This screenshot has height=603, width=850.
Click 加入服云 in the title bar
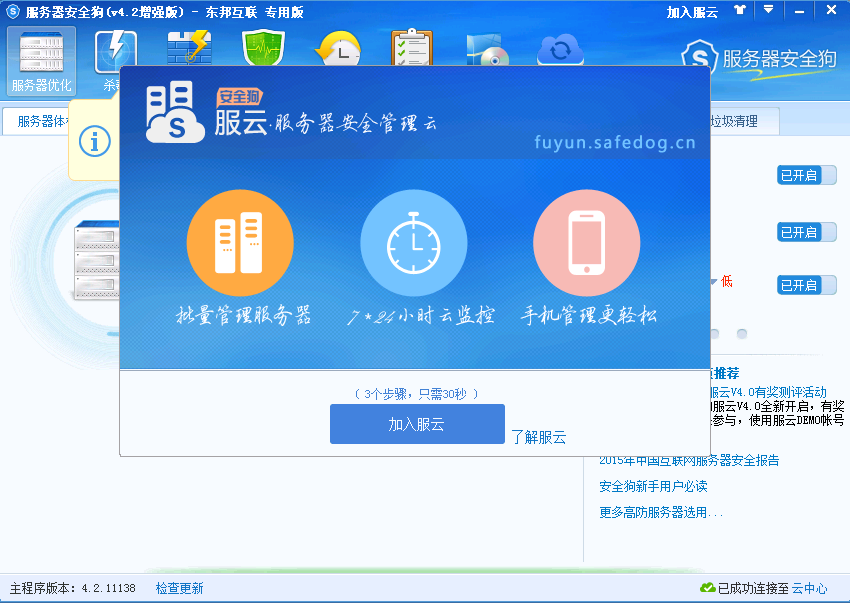point(692,12)
